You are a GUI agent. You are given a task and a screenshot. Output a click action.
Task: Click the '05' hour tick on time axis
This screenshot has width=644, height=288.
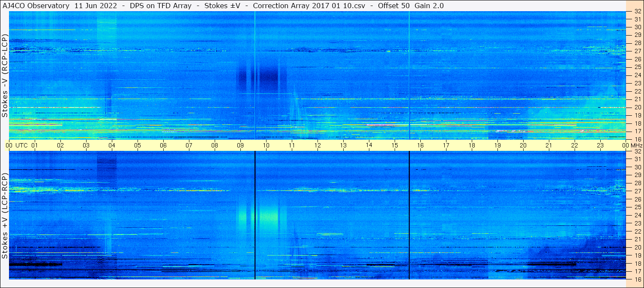click(x=138, y=145)
